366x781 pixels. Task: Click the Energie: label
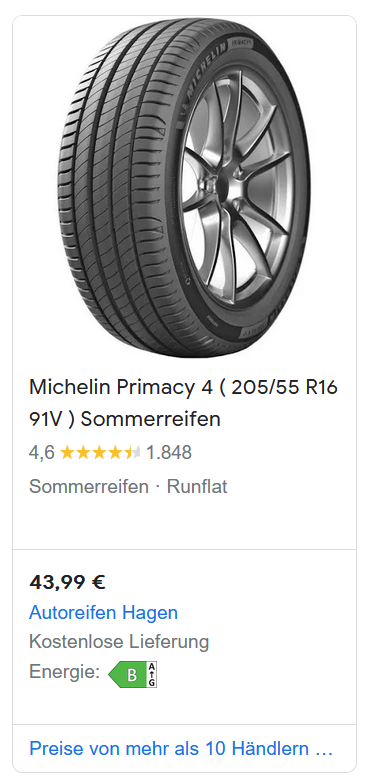coord(64,672)
